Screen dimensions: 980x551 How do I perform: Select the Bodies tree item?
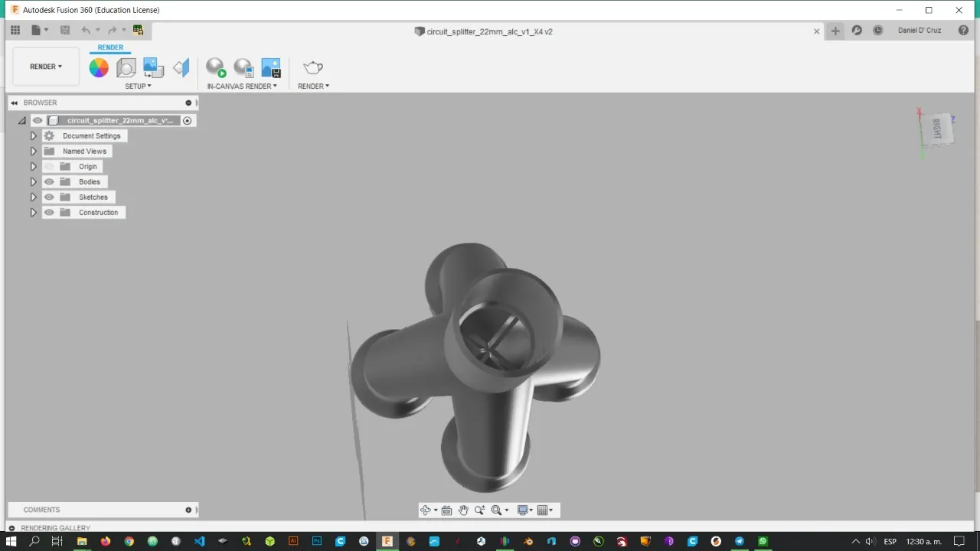point(90,182)
